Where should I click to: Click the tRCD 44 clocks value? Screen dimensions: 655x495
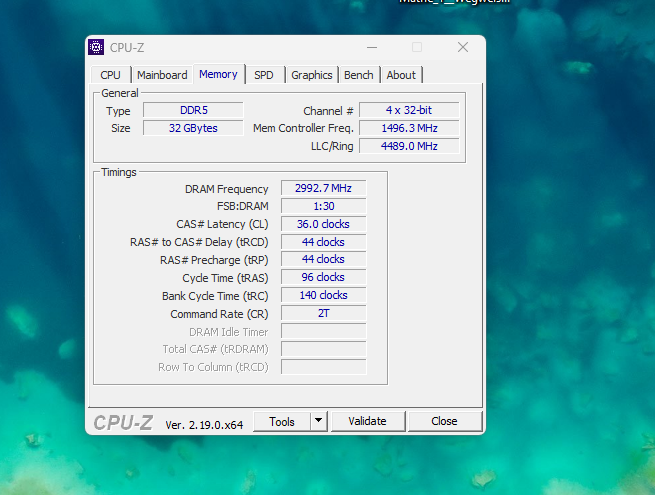click(323, 242)
